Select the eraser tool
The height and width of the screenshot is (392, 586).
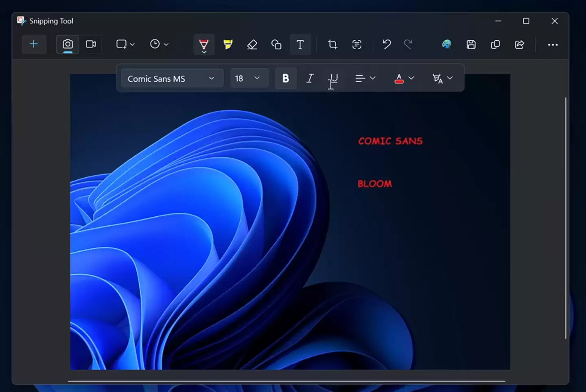(x=252, y=45)
